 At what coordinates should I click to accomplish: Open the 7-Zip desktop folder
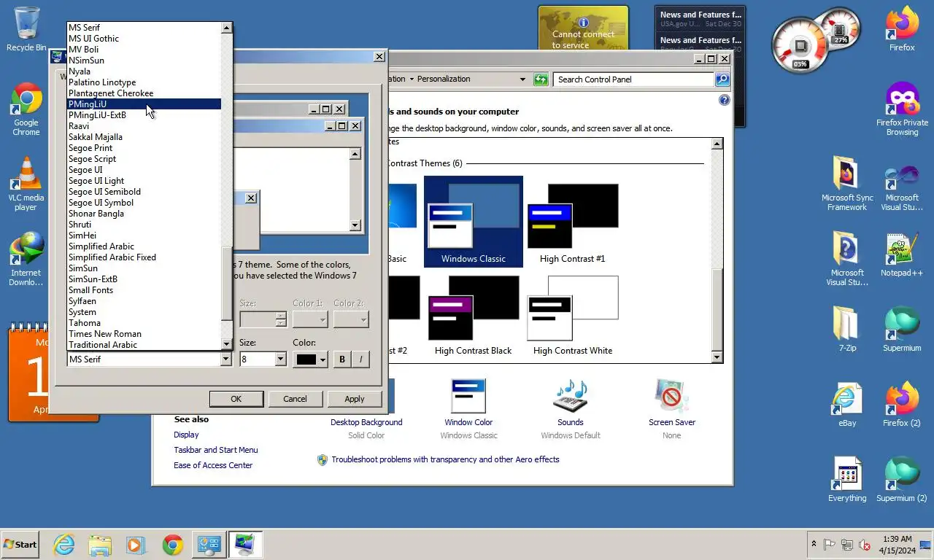(x=847, y=330)
